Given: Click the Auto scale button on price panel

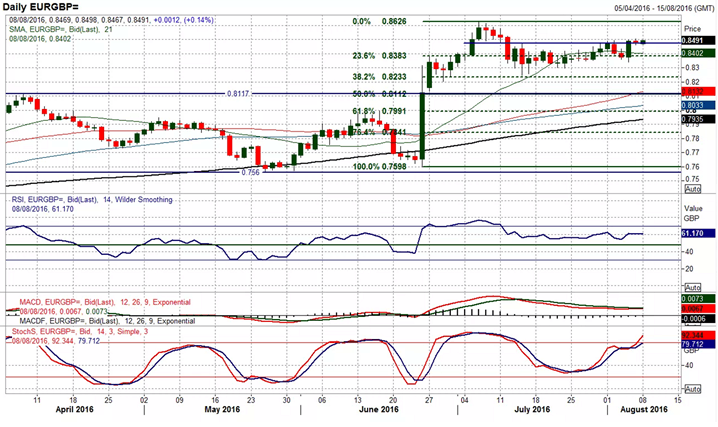Looking at the screenshot, I should pyautogui.click(x=692, y=188).
